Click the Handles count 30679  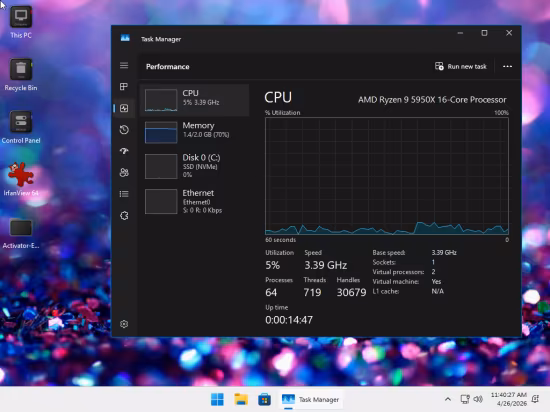[351, 292]
